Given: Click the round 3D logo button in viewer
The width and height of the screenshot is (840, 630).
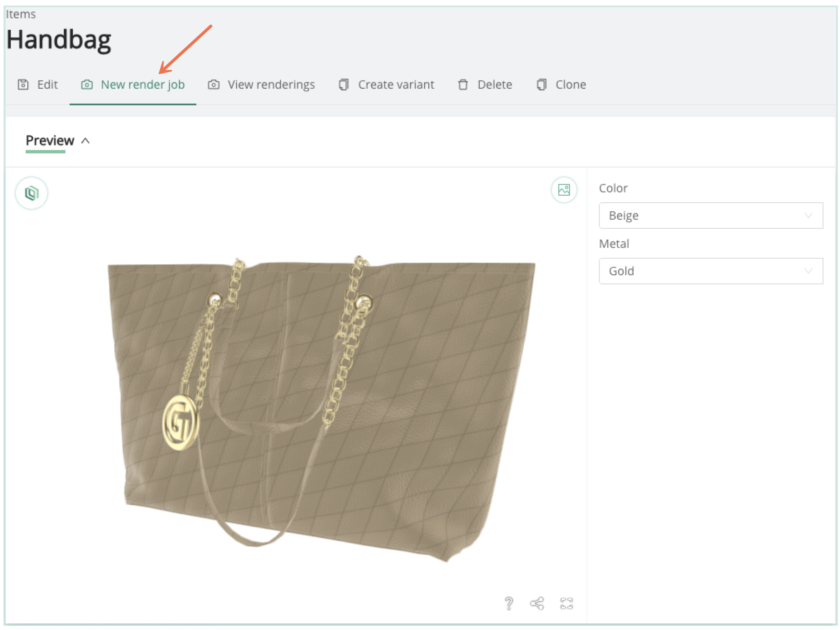Looking at the screenshot, I should [x=31, y=193].
